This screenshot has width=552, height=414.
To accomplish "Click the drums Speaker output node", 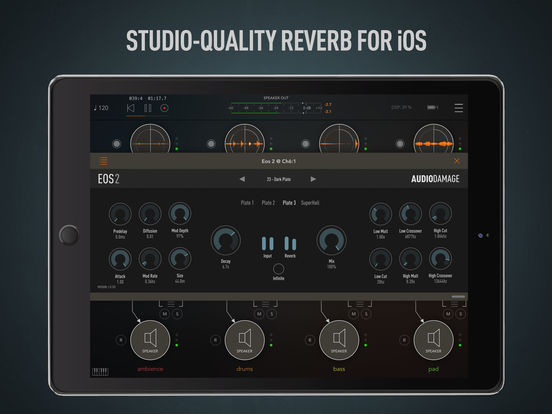I will 245,340.
